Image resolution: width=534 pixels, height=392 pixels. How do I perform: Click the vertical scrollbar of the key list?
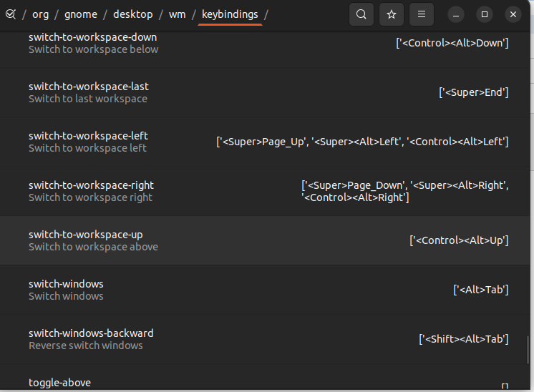[x=528, y=351]
